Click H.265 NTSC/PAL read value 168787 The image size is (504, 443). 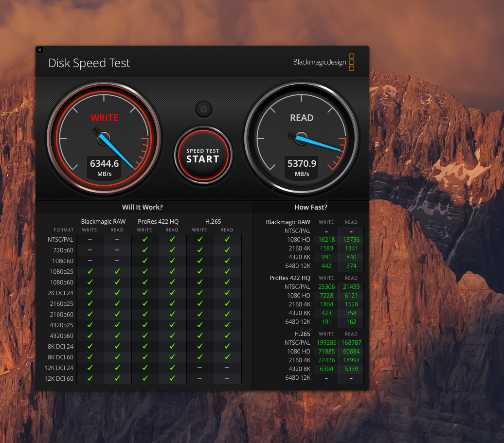[351, 343]
